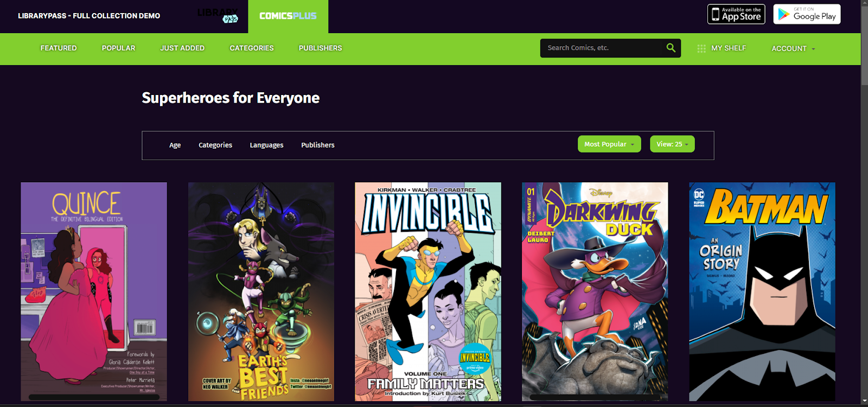Open the Languages filter

(266, 145)
